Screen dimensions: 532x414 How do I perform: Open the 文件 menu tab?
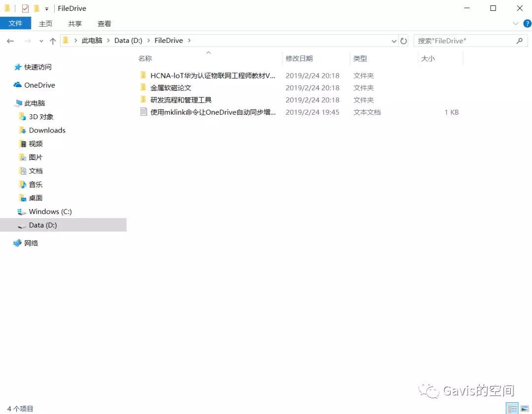(x=15, y=24)
